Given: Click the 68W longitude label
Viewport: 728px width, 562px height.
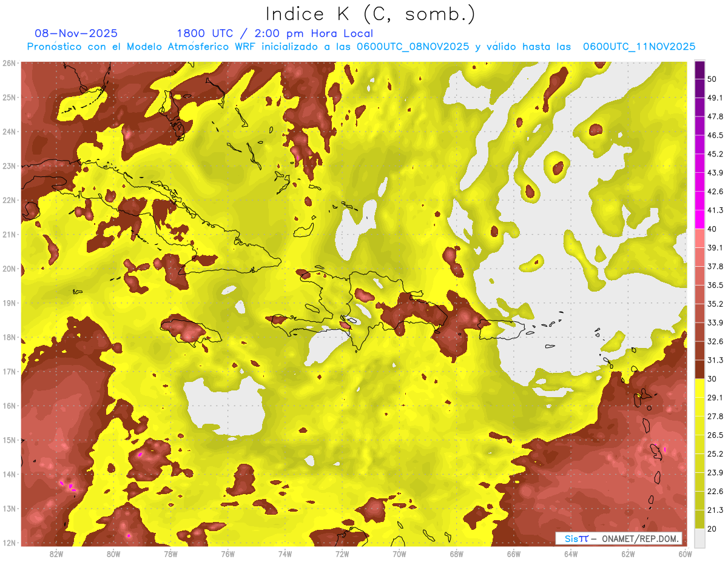Looking at the screenshot, I should pyautogui.click(x=456, y=554).
